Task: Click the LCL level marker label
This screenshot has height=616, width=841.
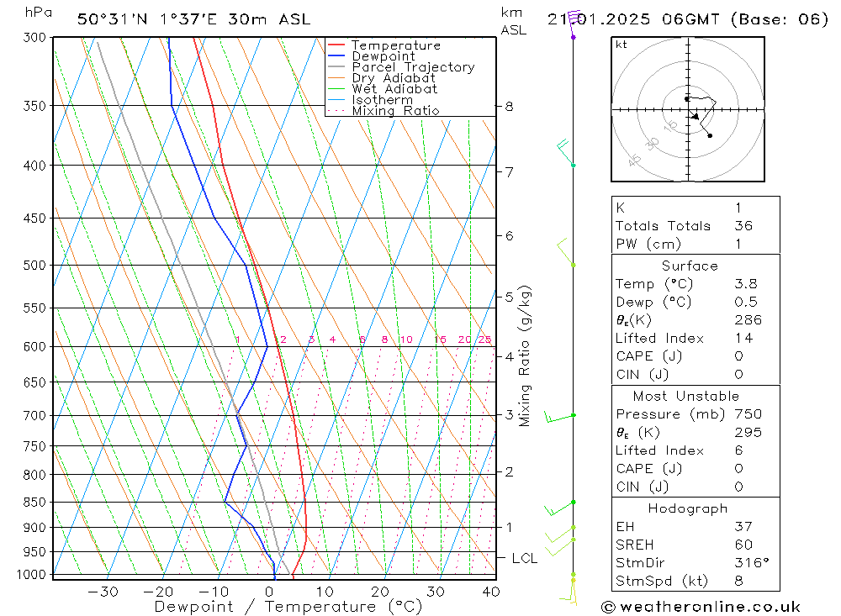Action: coord(524,559)
